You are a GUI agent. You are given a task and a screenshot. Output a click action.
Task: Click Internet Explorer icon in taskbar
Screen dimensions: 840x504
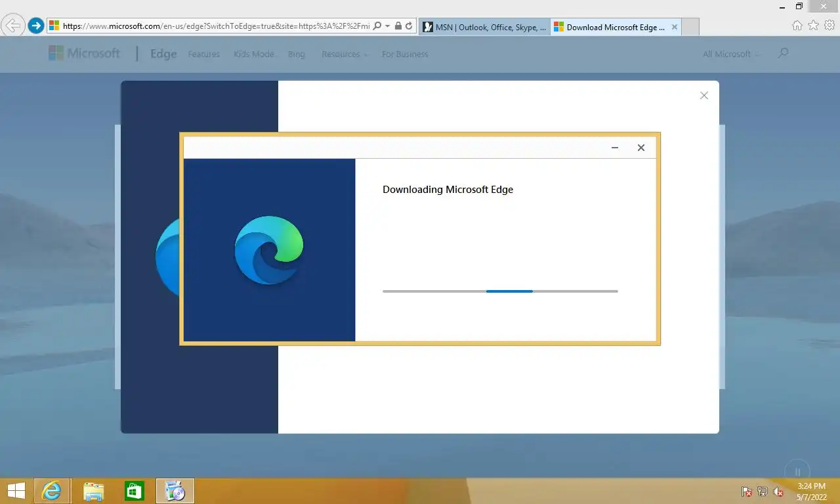(x=51, y=491)
